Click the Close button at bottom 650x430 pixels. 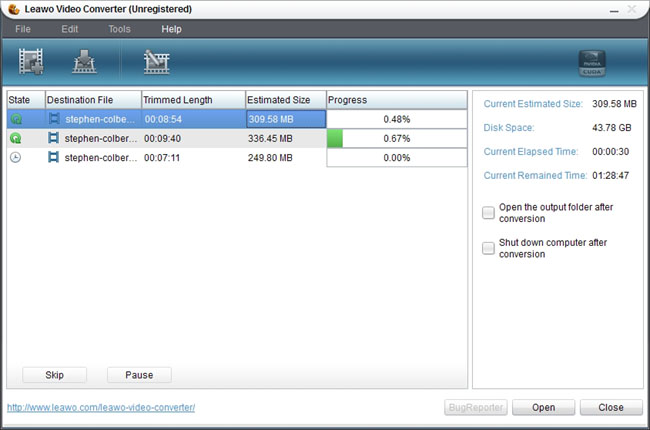tap(611, 408)
